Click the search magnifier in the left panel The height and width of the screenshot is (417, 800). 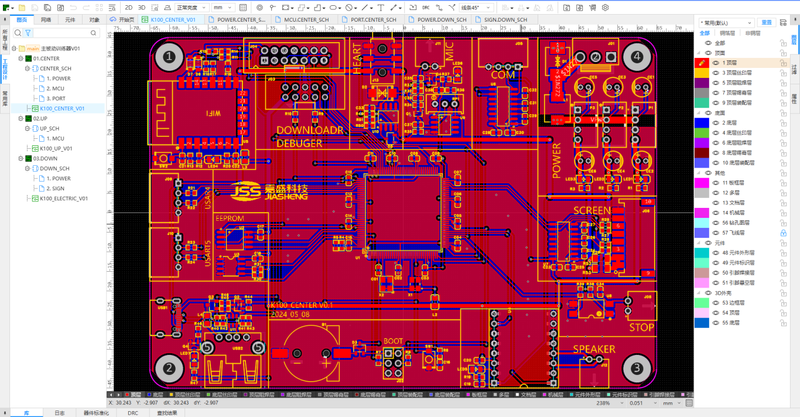coord(18,33)
